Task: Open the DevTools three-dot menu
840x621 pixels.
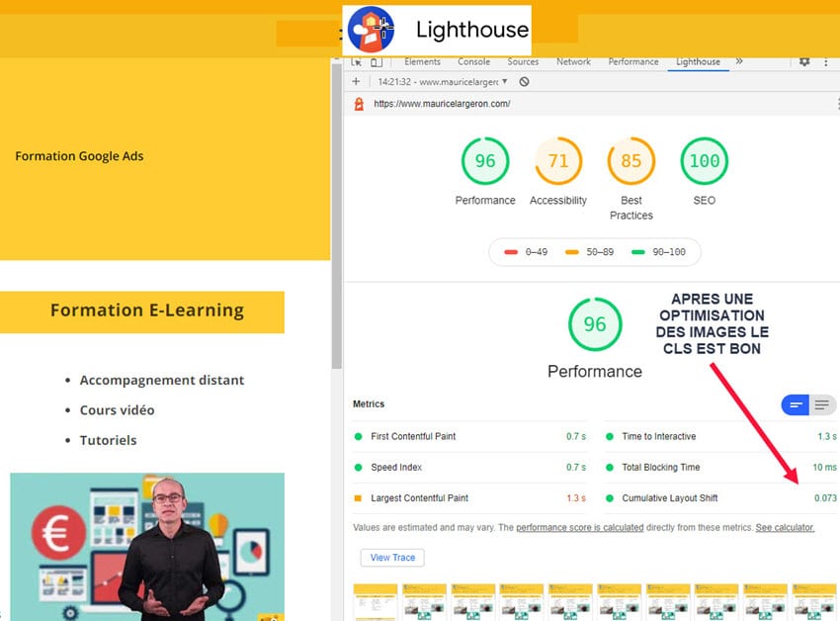Action: pyautogui.click(x=826, y=61)
